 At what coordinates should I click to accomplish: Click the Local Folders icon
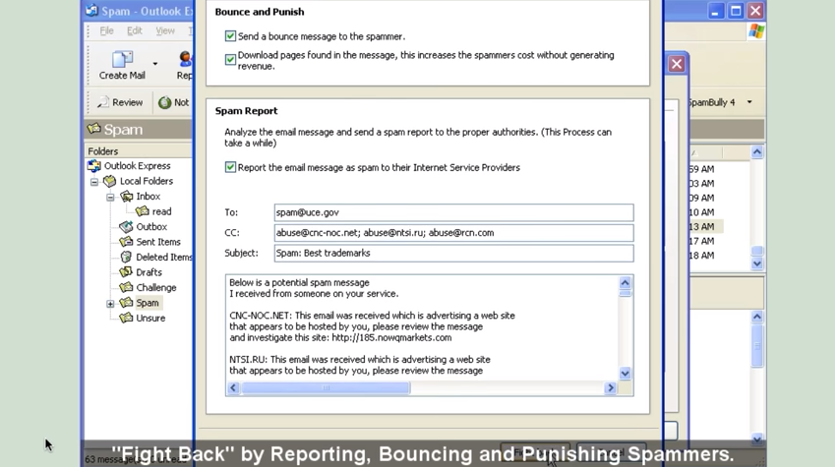(110, 181)
